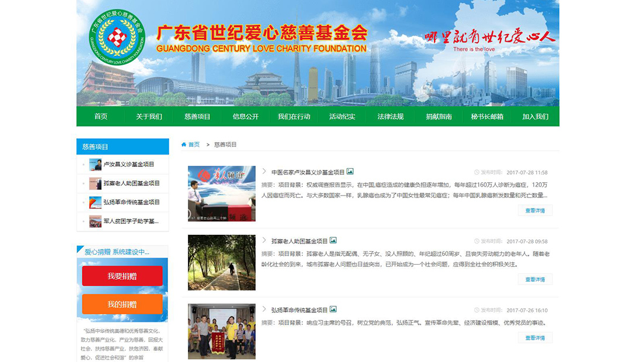
Task: Click 查看详情 for 卢汝昌义诊基金项目 article
Action: click(x=535, y=210)
